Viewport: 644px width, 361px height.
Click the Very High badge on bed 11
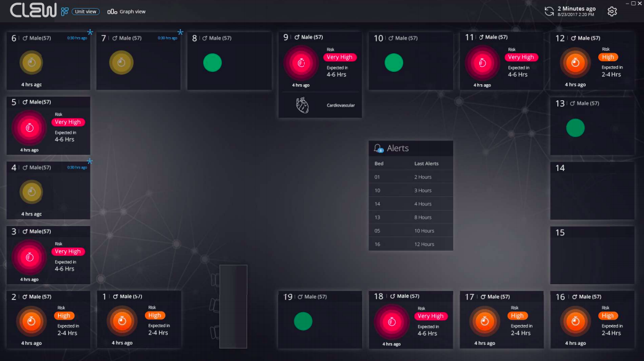pyautogui.click(x=521, y=58)
